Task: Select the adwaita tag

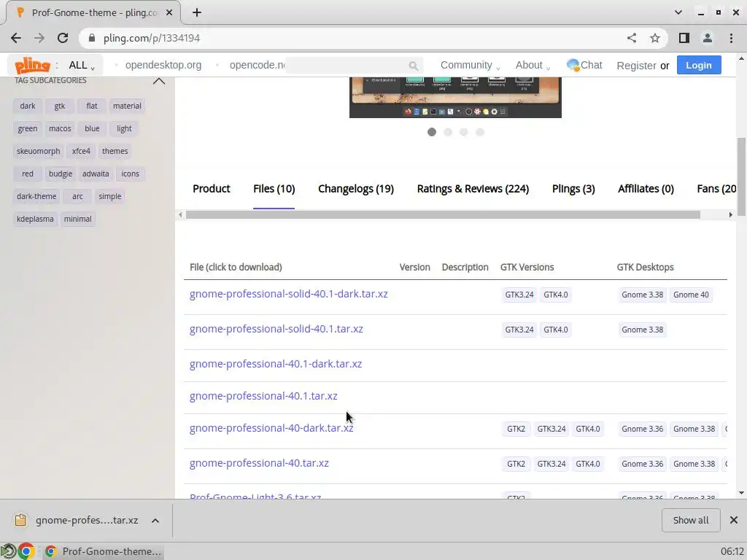Action: coord(96,174)
